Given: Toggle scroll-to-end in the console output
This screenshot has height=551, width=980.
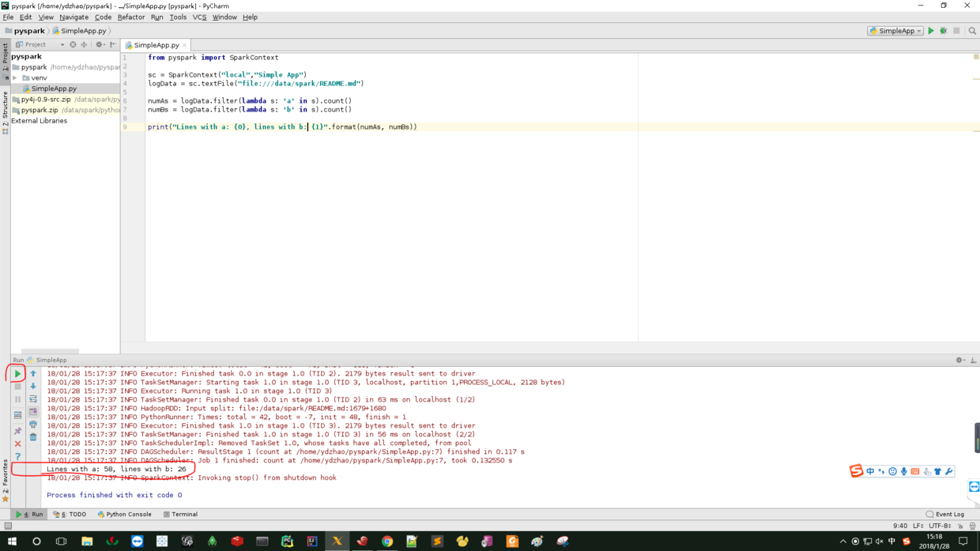Looking at the screenshot, I should click(x=33, y=412).
